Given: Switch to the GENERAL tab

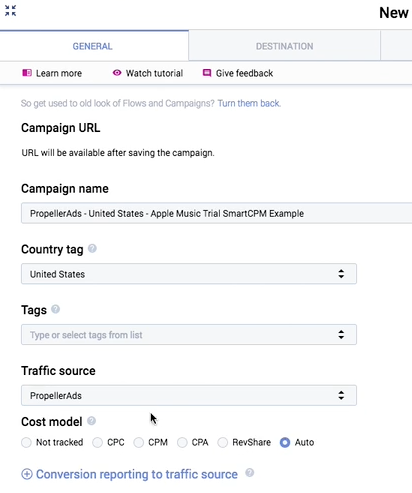Looking at the screenshot, I should 93,46.
